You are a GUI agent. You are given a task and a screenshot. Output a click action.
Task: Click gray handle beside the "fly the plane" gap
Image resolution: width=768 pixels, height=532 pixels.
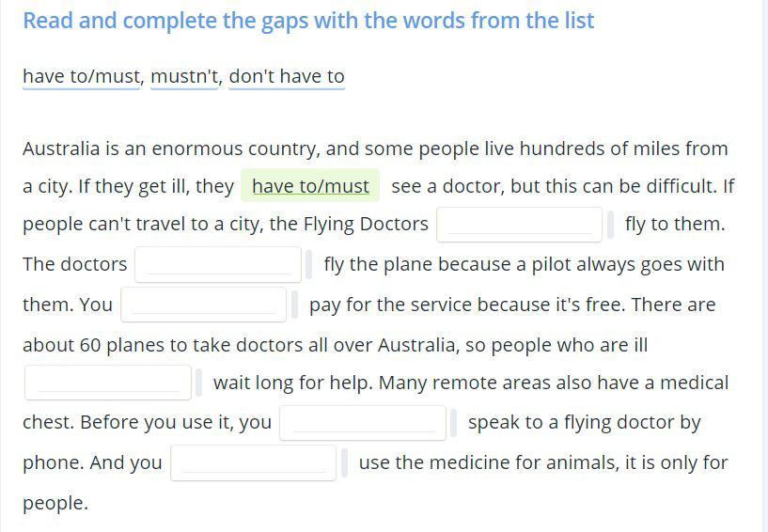coord(308,265)
